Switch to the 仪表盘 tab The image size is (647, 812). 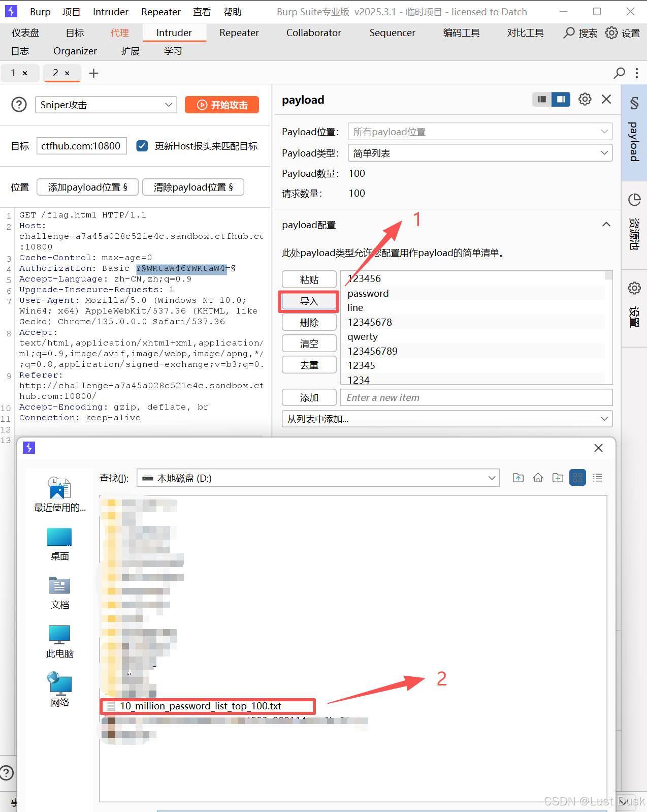(x=25, y=33)
